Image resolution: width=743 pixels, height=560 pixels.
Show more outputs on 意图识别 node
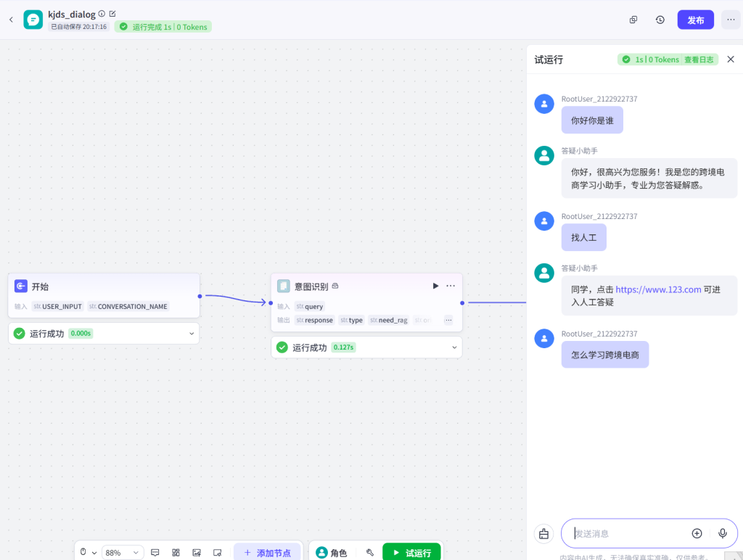(x=448, y=320)
